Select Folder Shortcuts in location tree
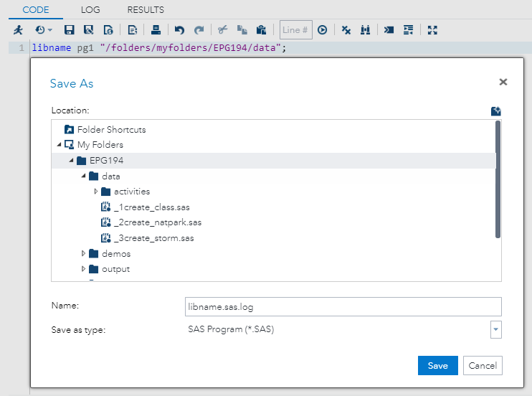This screenshot has height=396, width=532. coord(112,129)
